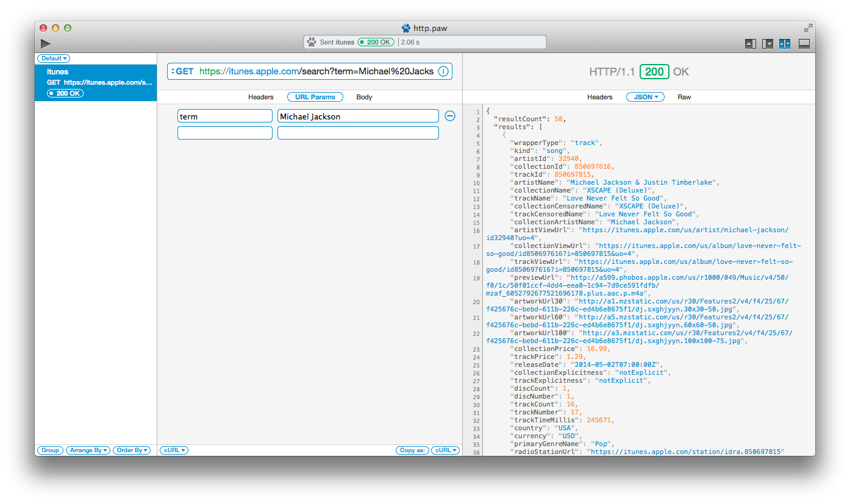This screenshot has height=504, width=850.
Task: Click the info icon in URL field
Action: (443, 71)
